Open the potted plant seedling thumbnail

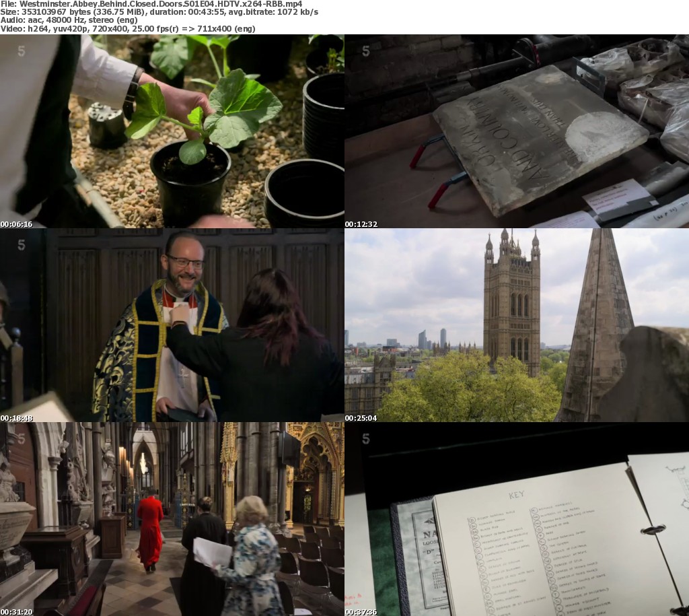click(x=172, y=131)
